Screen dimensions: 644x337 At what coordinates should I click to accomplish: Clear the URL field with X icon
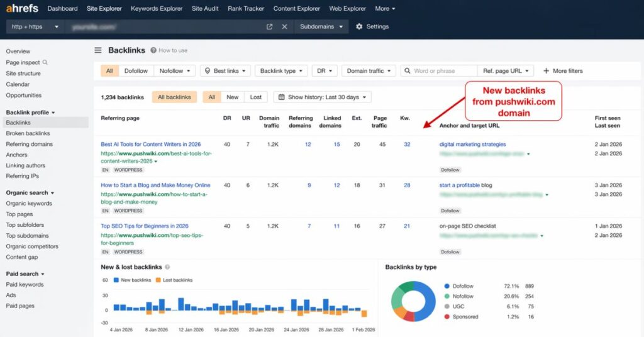pos(284,26)
